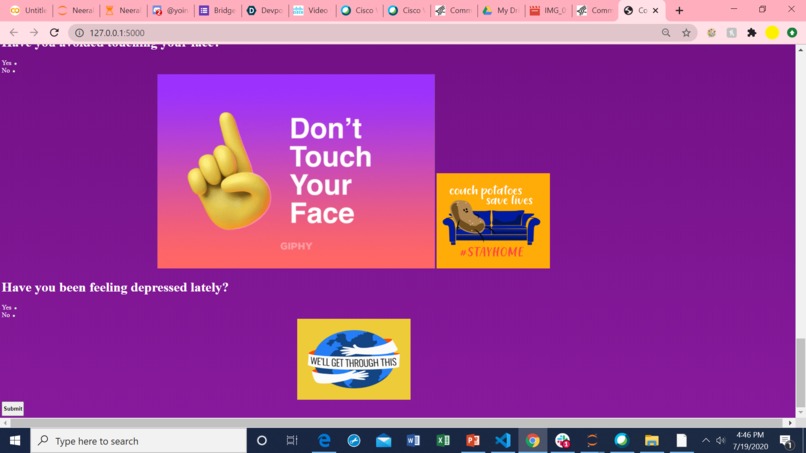Open Cortana circle on taskbar
The width and height of the screenshot is (806, 453).
tap(262, 441)
